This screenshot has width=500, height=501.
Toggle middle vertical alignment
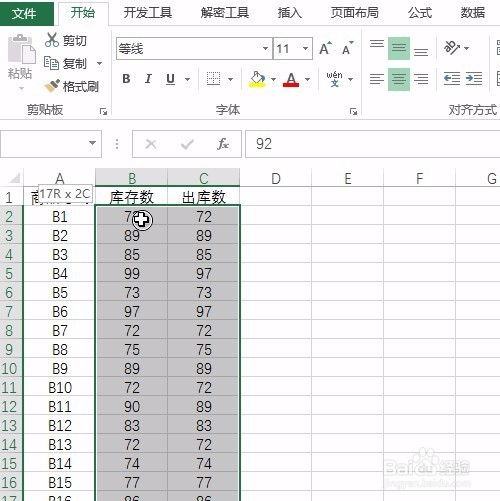399,48
